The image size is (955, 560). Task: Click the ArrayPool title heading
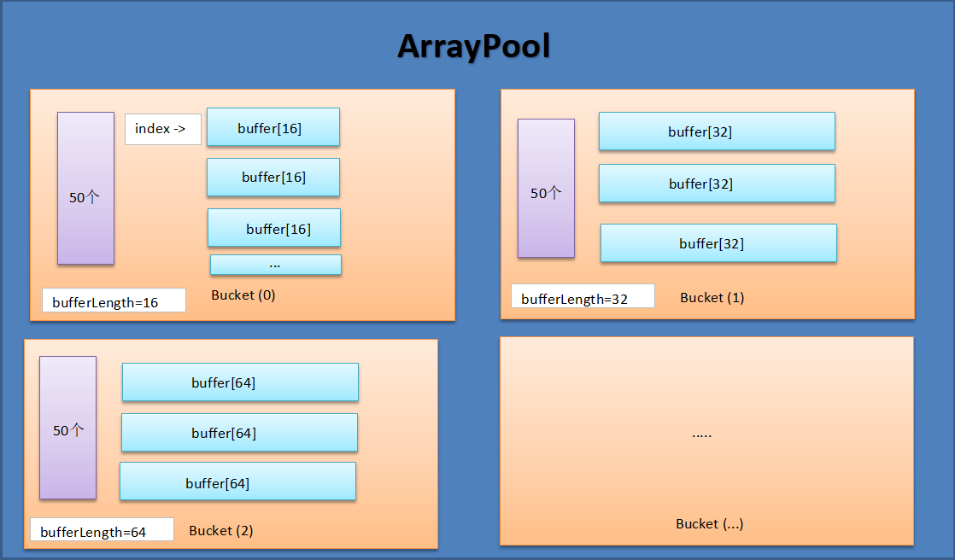pyautogui.click(x=474, y=47)
